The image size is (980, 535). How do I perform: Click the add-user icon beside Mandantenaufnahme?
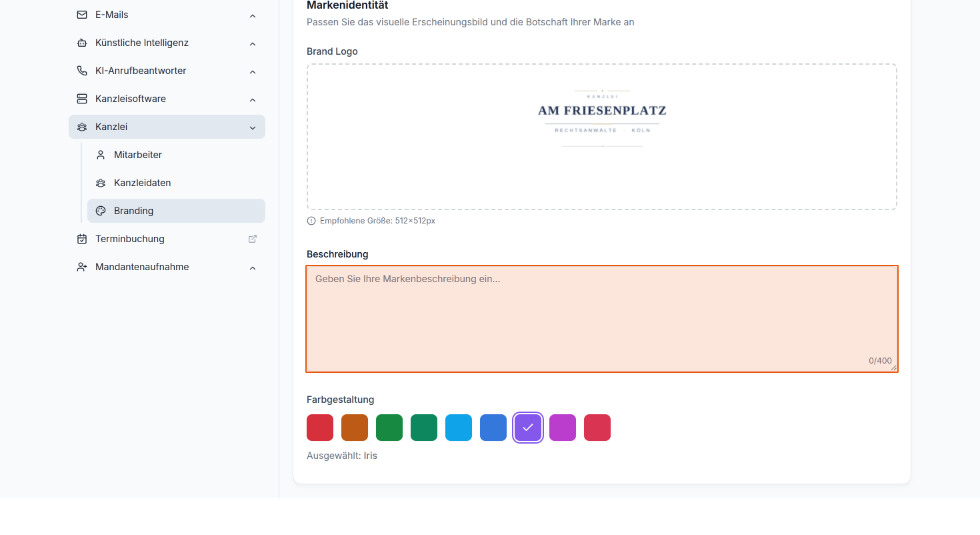coord(82,267)
